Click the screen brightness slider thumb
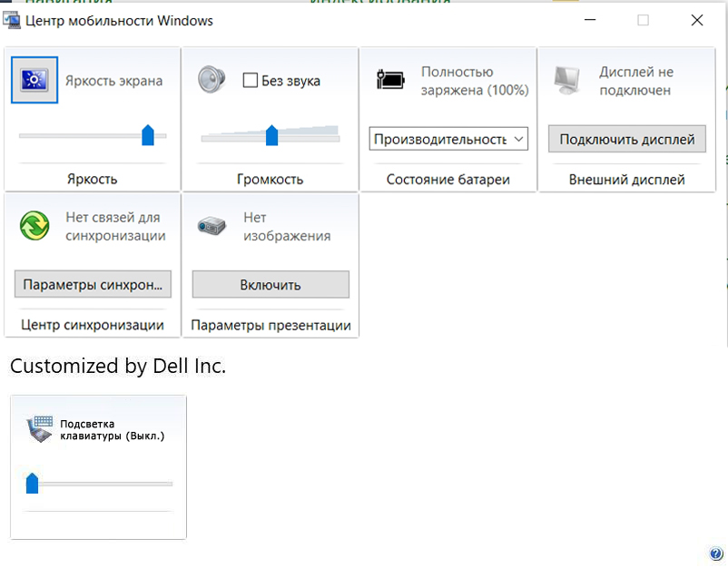 tap(148, 136)
